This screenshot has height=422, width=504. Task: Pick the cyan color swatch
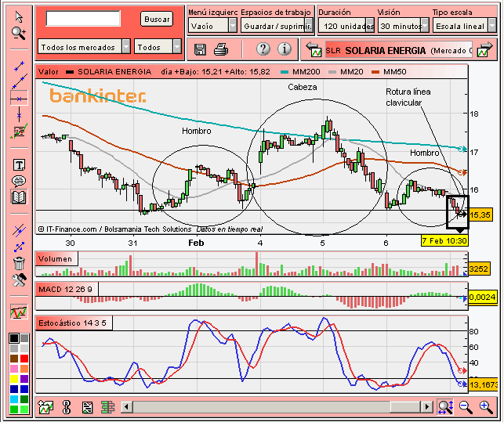pos(14,399)
